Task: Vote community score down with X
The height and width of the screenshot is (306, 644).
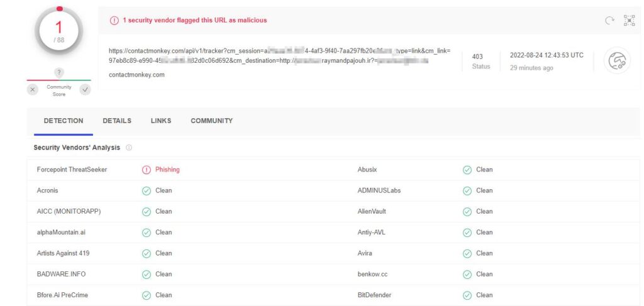Action: pos(33,89)
